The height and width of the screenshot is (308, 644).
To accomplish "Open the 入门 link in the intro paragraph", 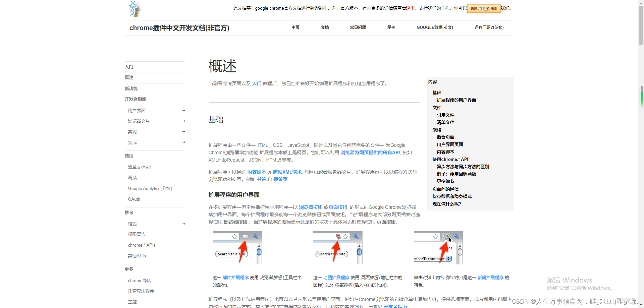I will pyautogui.click(x=257, y=83).
